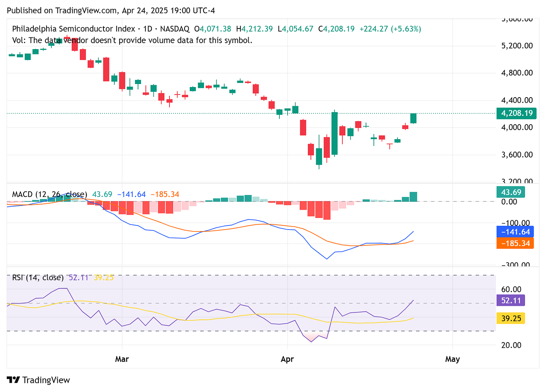Expand the price scale by clicking 5,600.00
This screenshot has height=392, width=546.
517,19
